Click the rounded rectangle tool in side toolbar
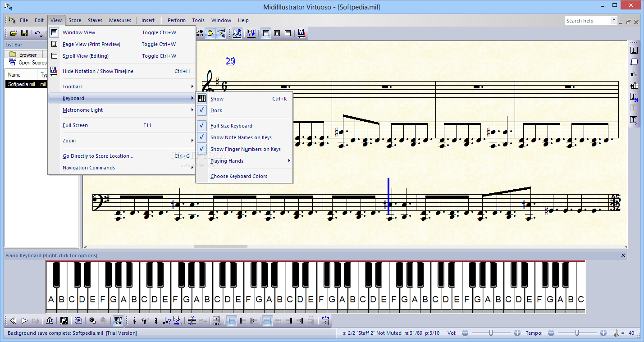Screen dimensions: 644x342 coord(634,62)
